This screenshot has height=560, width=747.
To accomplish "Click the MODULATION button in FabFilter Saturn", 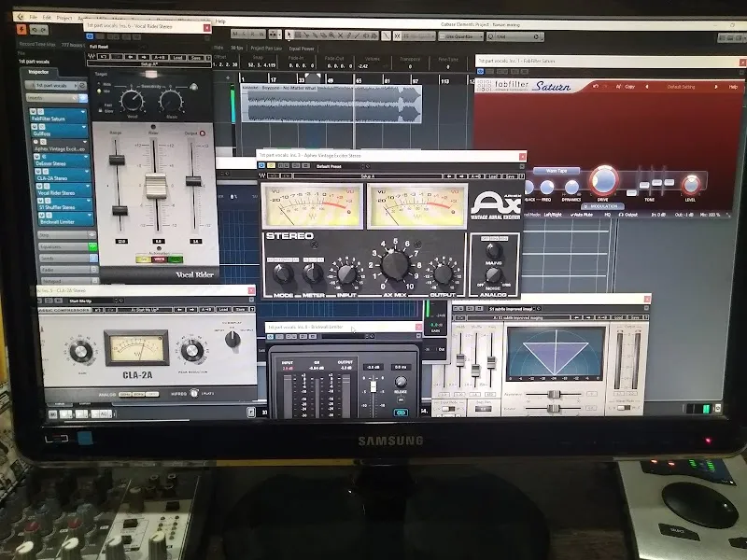I will click(602, 206).
